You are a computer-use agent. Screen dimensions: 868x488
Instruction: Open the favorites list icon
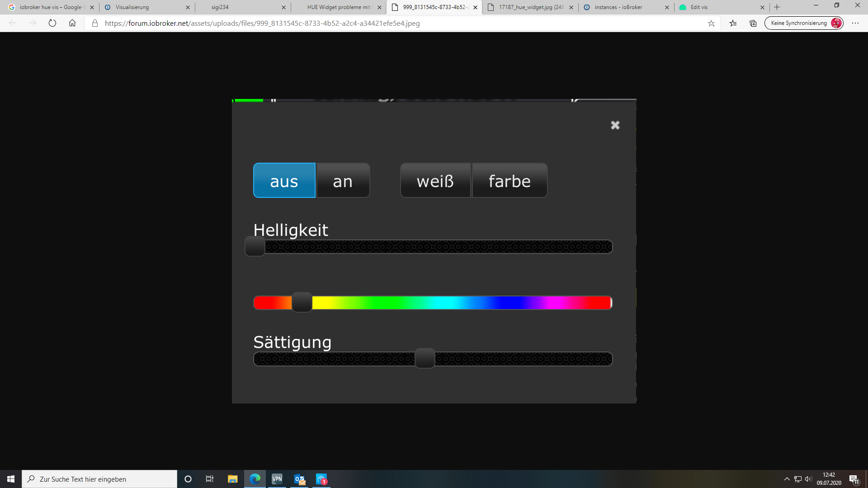733,23
